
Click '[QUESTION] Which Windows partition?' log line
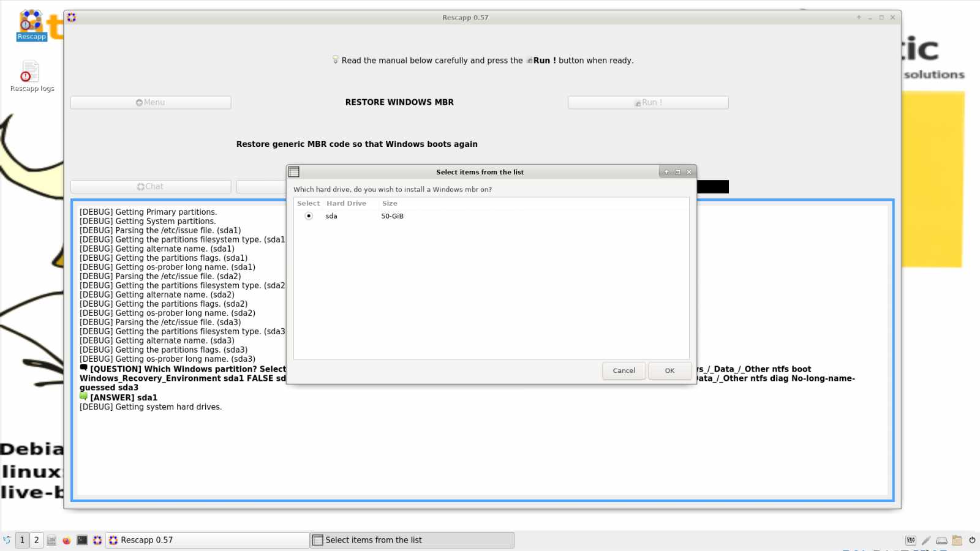coord(183,369)
